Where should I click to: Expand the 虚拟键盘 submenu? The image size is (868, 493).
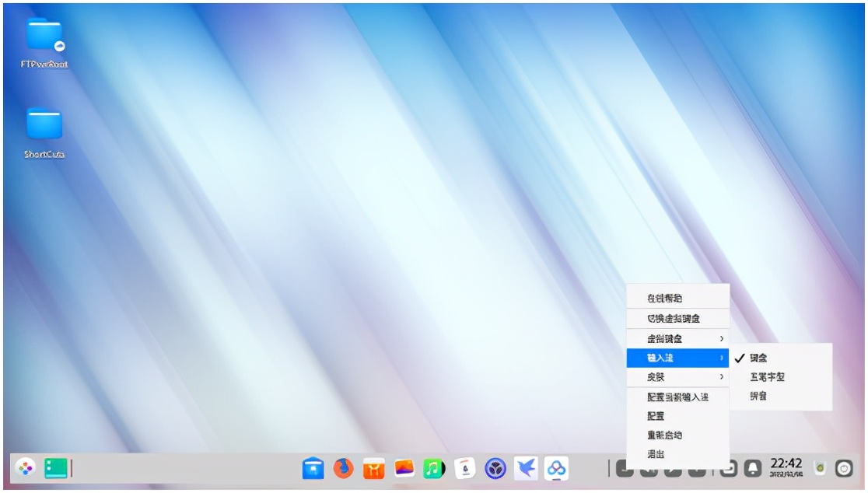[677, 339]
